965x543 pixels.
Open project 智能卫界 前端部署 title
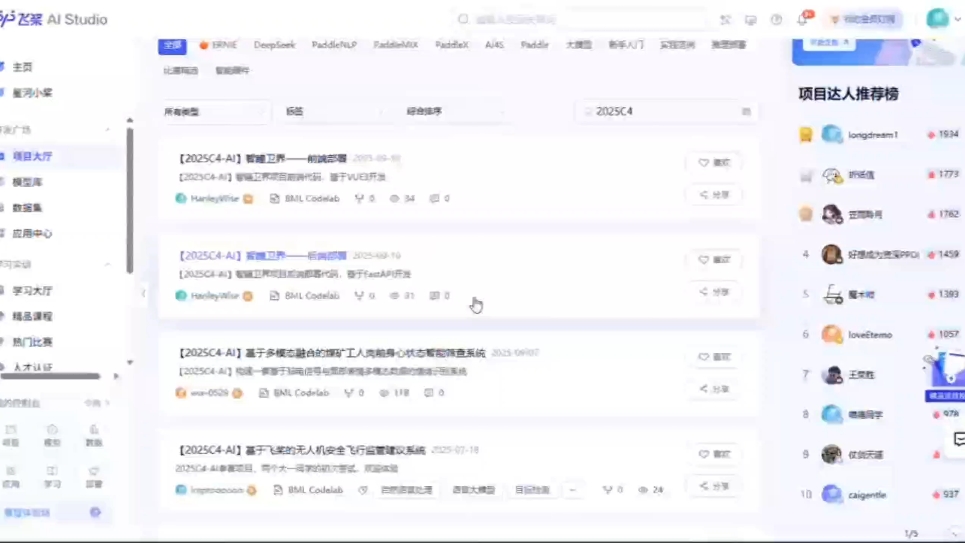[262, 158]
